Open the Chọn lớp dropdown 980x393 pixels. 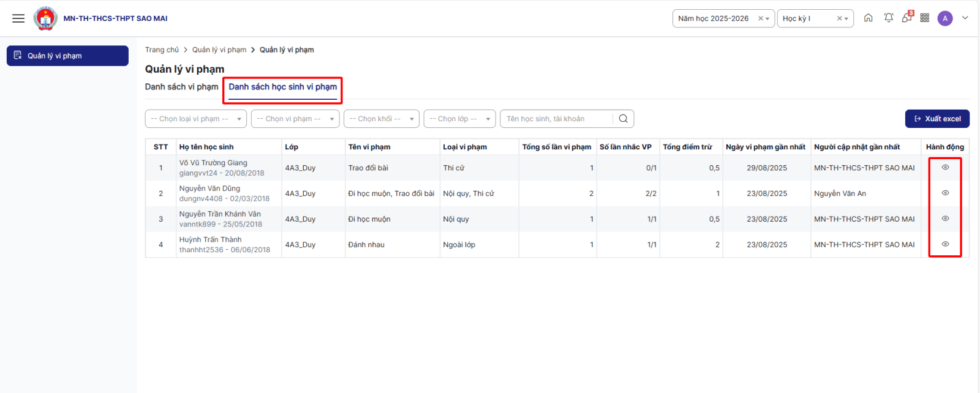coord(459,119)
